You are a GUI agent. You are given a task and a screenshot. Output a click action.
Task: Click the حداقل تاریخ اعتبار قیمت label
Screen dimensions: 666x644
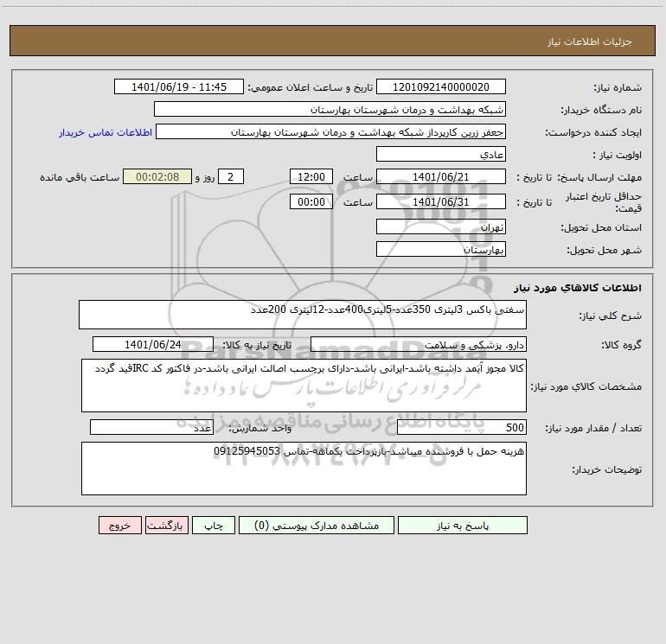click(x=604, y=202)
